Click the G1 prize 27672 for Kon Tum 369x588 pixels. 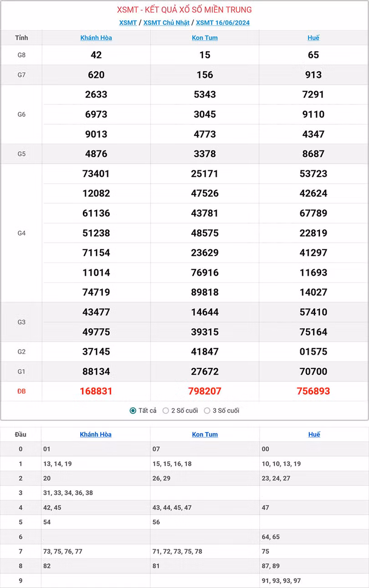tap(204, 371)
